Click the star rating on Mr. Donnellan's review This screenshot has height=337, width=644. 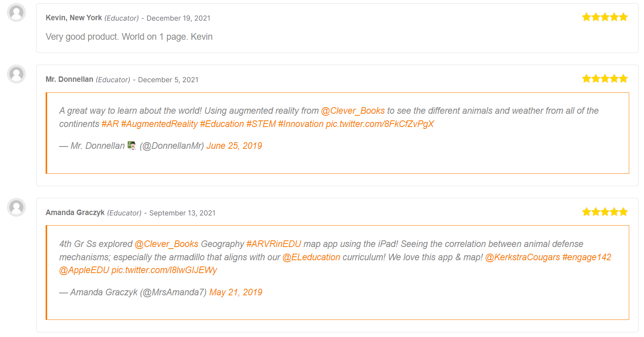605,79
